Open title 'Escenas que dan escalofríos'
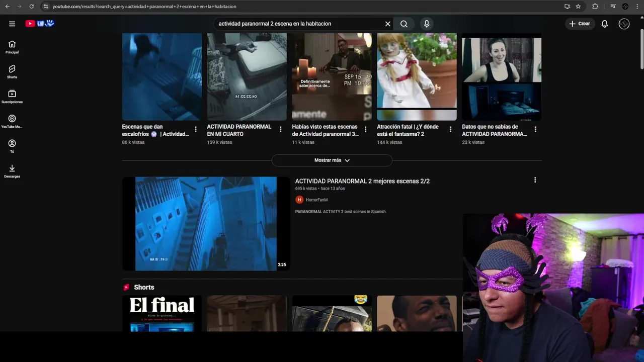The image size is (644, 362). point(156,130)
